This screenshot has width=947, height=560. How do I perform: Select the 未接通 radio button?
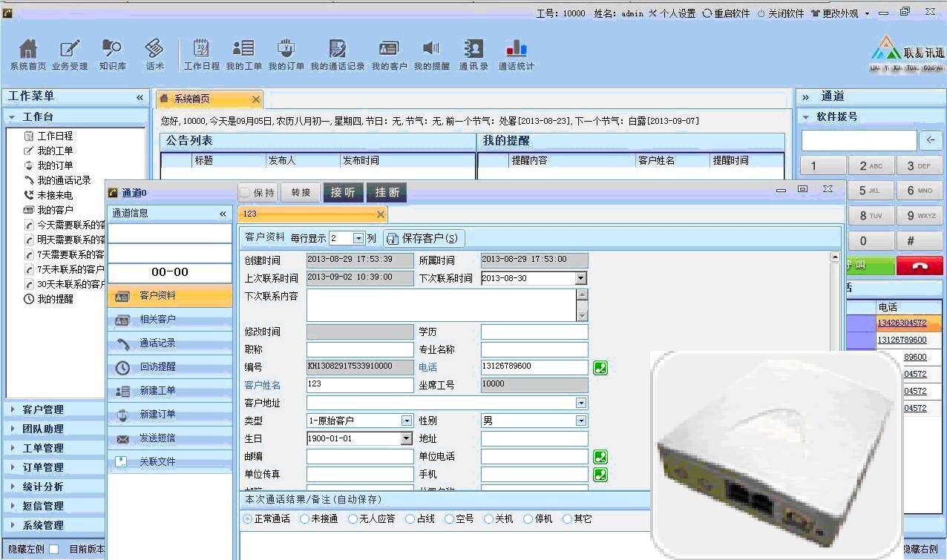305,519
